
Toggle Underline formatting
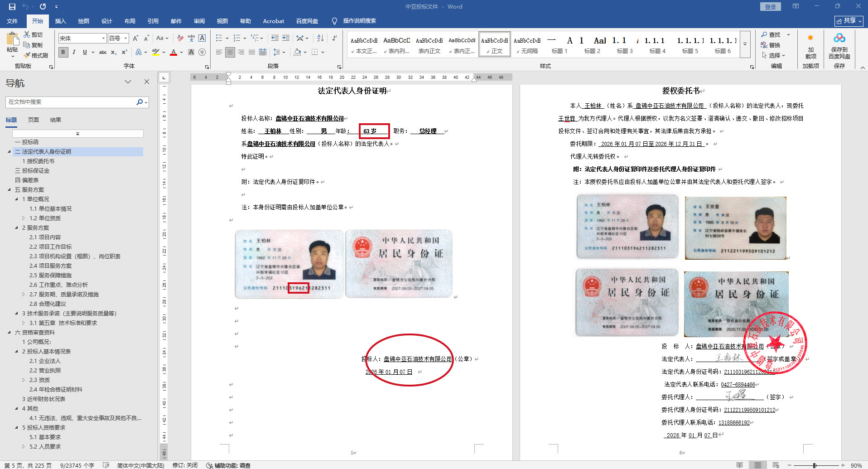pos(85,52)
